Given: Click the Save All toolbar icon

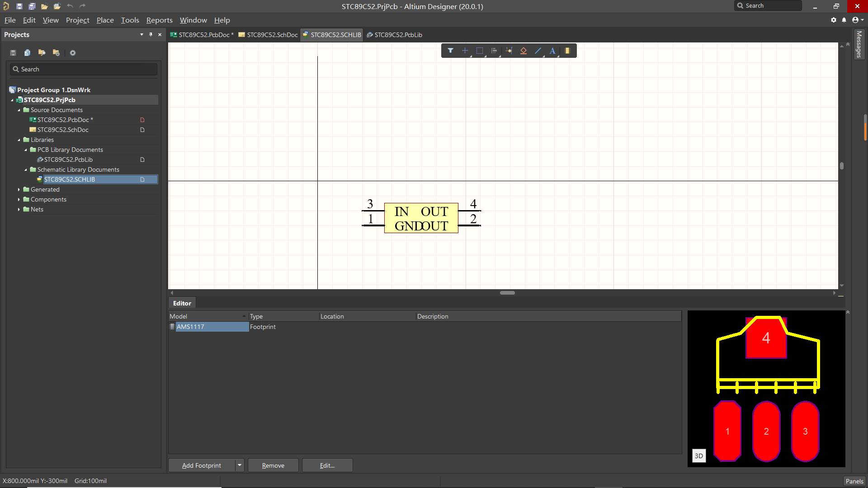Looking at the screenshot, I should click(x=32, y=6).
